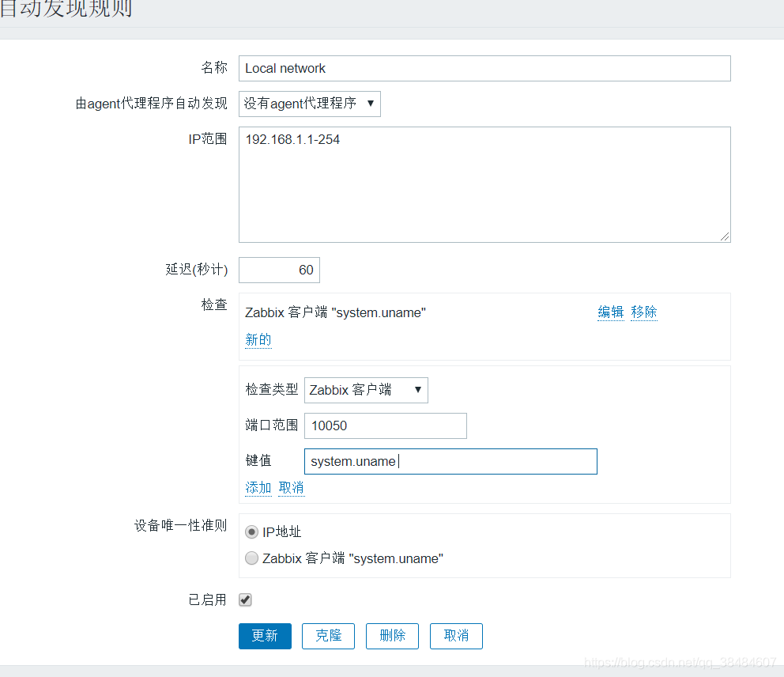This screenshot has width=784, height=677.
Task: Click the resize handle of IP范围 textarea
Action: [725, 236]
